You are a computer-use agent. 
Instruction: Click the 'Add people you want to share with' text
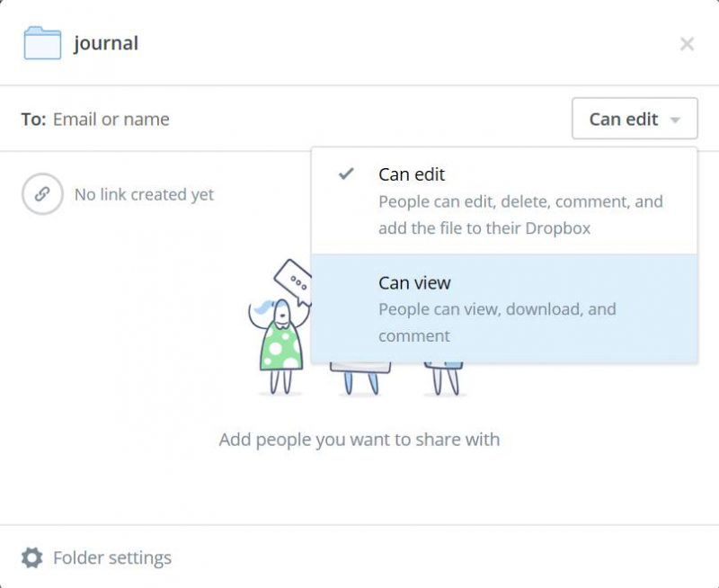359,439
